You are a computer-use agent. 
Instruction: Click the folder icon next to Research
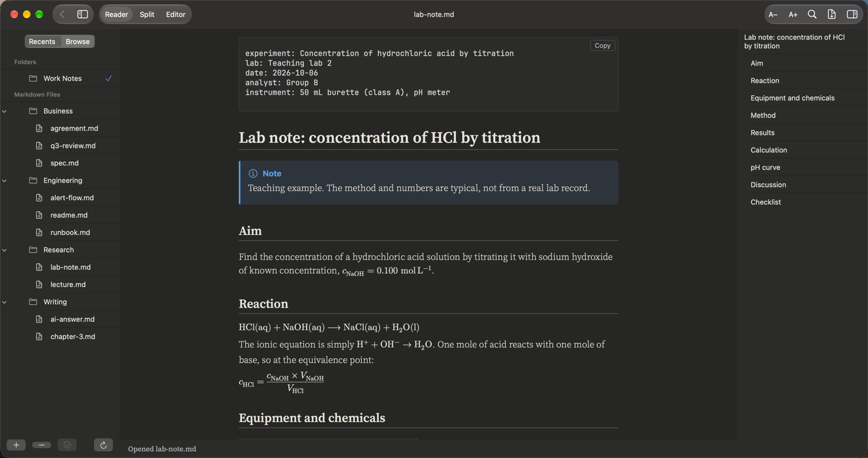[x=33, y=250]
